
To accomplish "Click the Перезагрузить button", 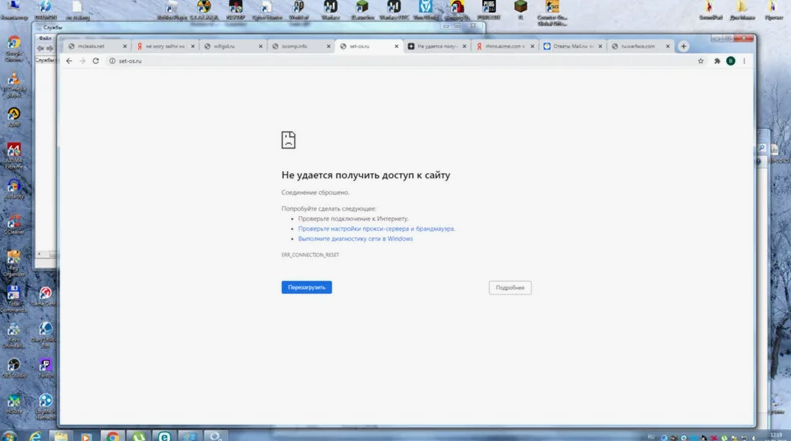I will click(307, 287).
